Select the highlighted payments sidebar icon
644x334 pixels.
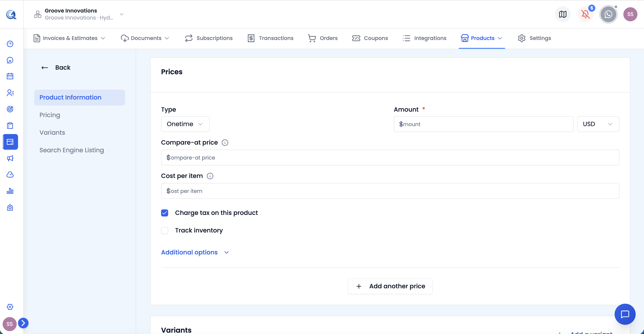(10, 142)
